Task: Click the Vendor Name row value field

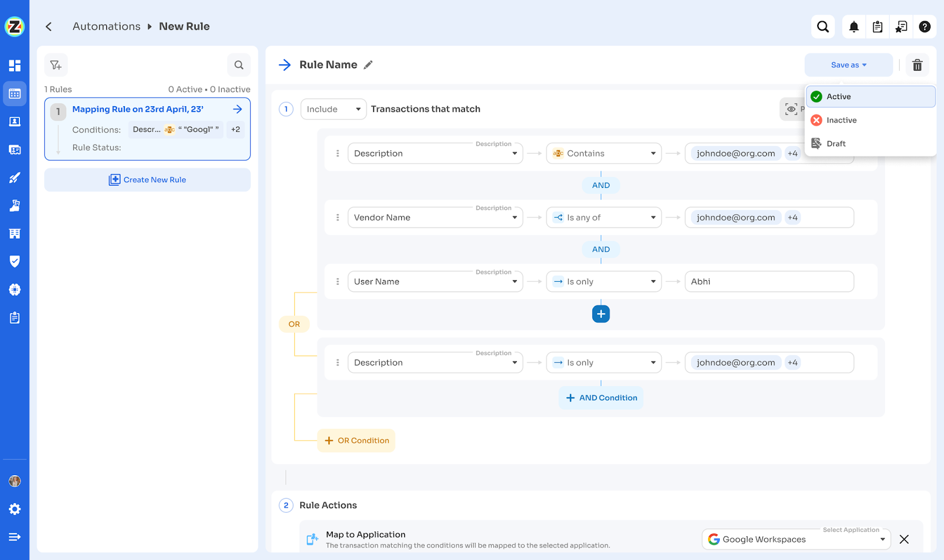Action: 769,218
